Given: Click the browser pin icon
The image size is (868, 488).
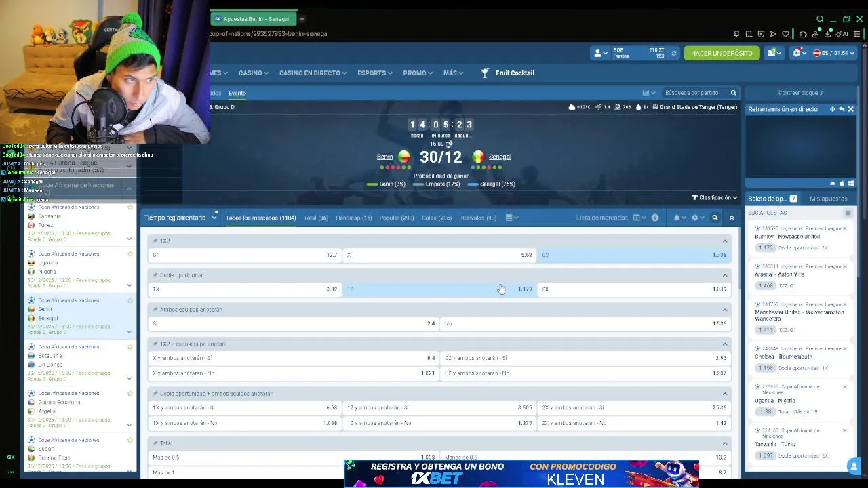Looking at the screenshot, I should click(x=736, y=34).
